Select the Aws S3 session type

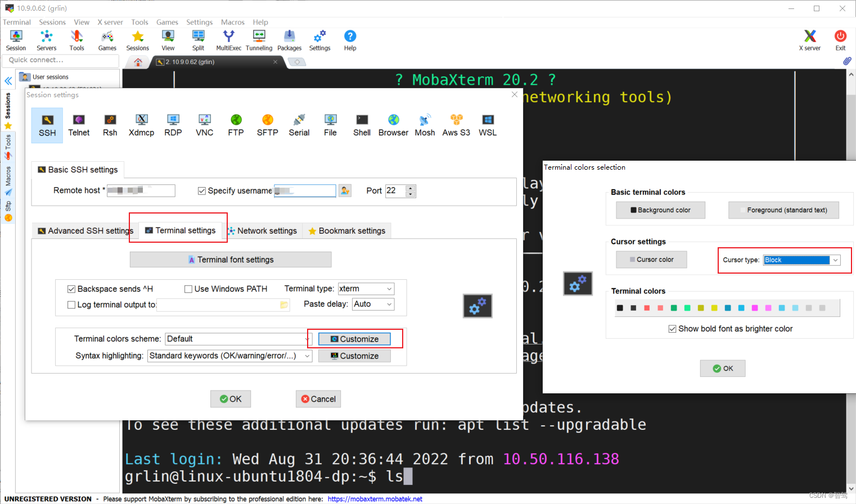coord(456,125)
